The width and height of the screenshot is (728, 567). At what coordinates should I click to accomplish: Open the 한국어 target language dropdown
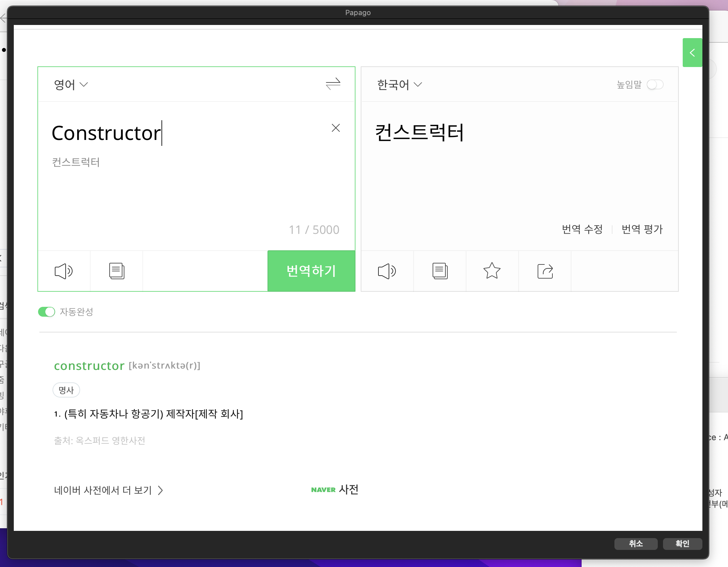coord(399,85)
